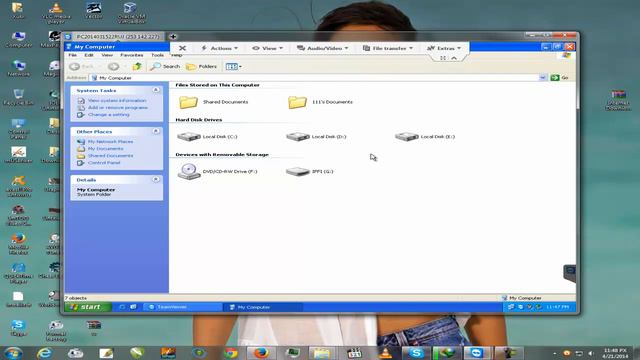Open the Edit menu in My Computer
This screenshot has width=640, height=360.
[x=89, y=55]
